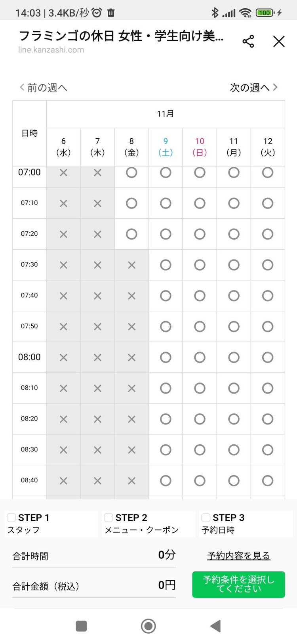Toggle the STEP 3 予約日時 checkbox
This screenshot has width=297, height=644.
206,517
